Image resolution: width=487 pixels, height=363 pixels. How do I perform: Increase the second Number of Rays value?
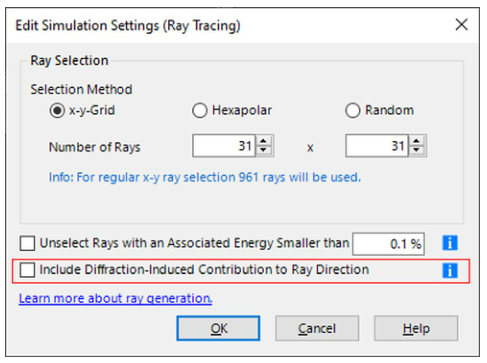click(417, 141)
